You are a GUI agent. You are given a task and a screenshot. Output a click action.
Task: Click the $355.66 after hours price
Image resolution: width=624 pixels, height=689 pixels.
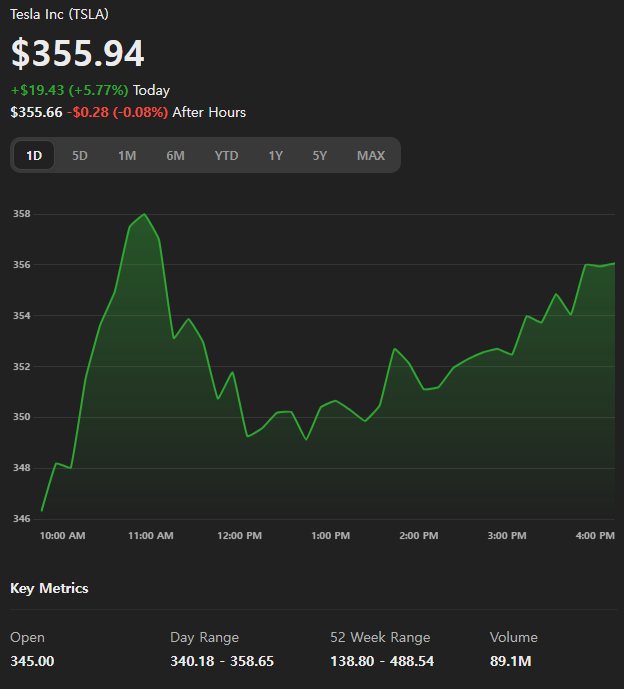(36, 112)
